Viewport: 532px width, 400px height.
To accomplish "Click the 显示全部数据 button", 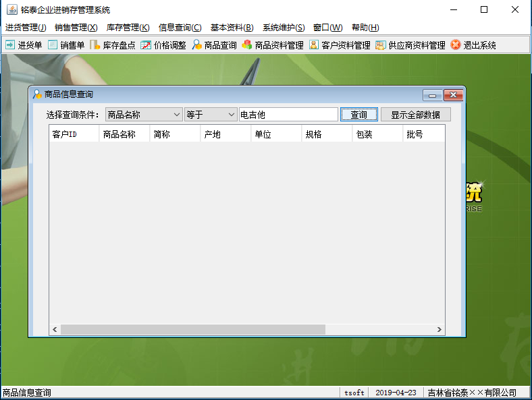I will click(x=416, y=115).
